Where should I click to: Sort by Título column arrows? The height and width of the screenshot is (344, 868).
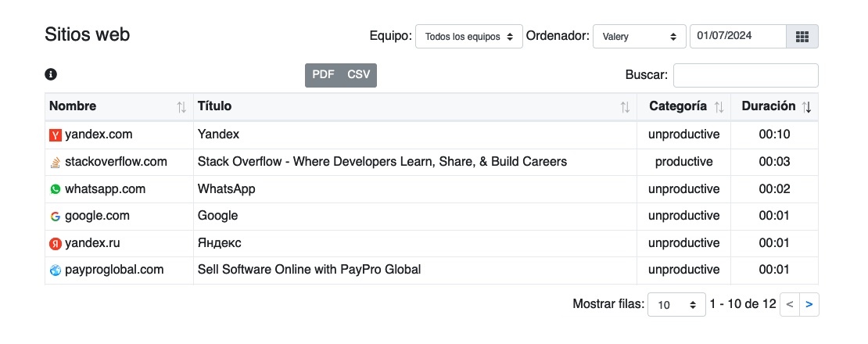tap(625, 107)
